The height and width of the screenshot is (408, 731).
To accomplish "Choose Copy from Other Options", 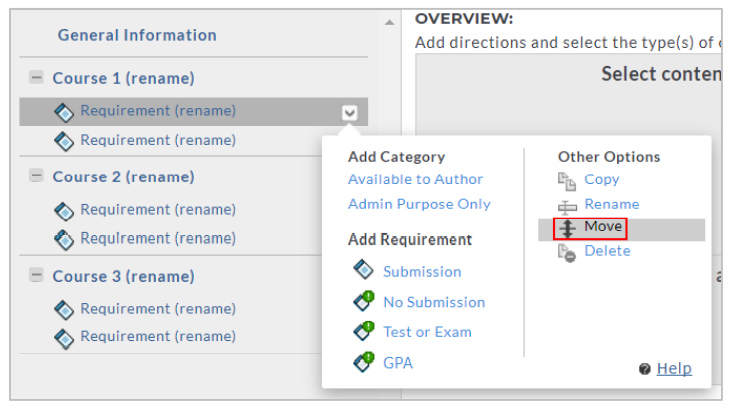I will point(602,180).
